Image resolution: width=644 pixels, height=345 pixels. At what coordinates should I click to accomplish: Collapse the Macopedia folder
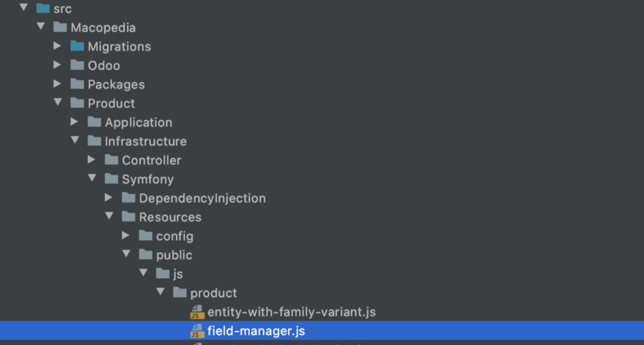(x=41, y=27)
